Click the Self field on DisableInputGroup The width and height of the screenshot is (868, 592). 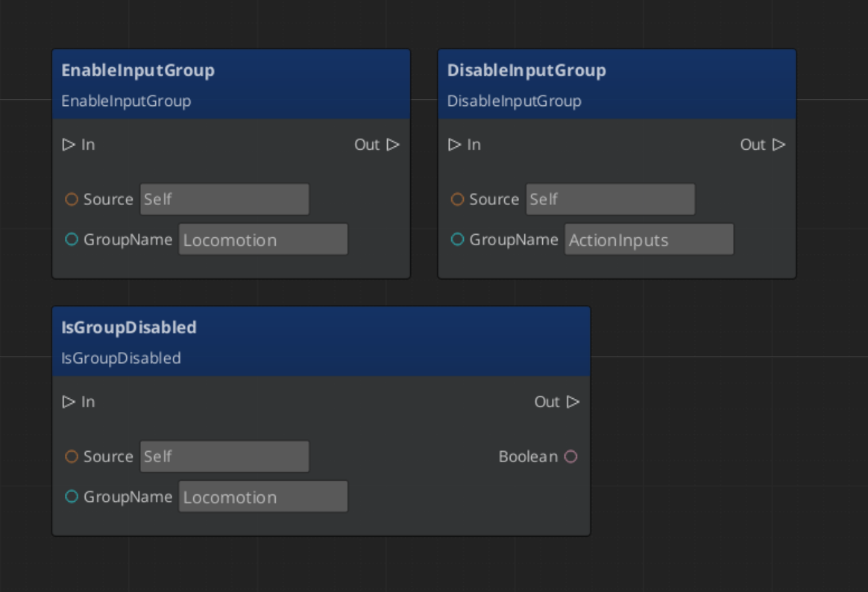(x=610, y=199)
